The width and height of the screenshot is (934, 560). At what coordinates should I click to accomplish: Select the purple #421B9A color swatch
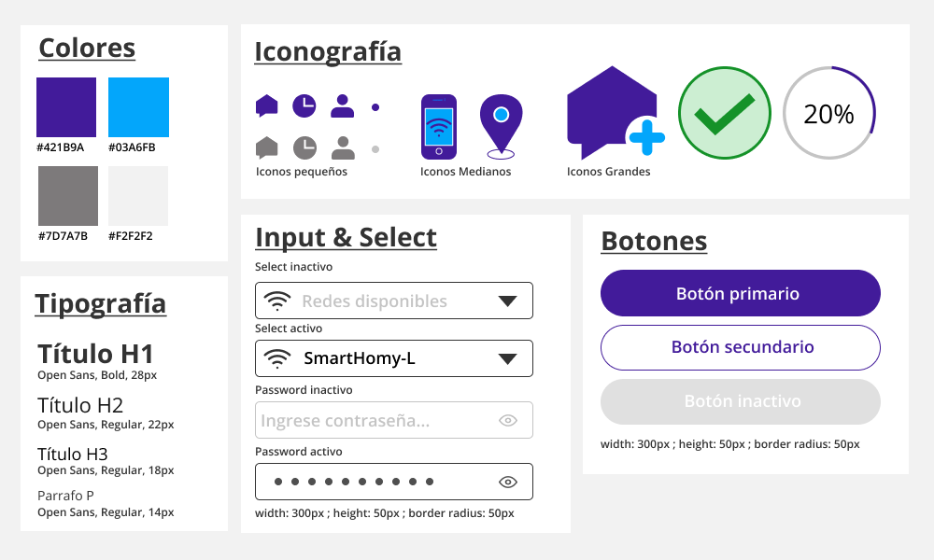tap(66, 107)
